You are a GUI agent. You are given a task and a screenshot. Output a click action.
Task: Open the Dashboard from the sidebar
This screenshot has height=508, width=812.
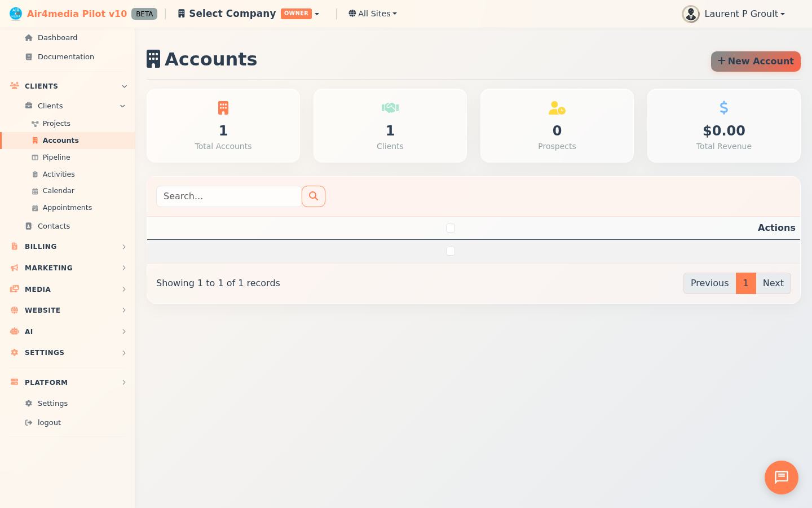pyautogui.click(x=56, y=37)
